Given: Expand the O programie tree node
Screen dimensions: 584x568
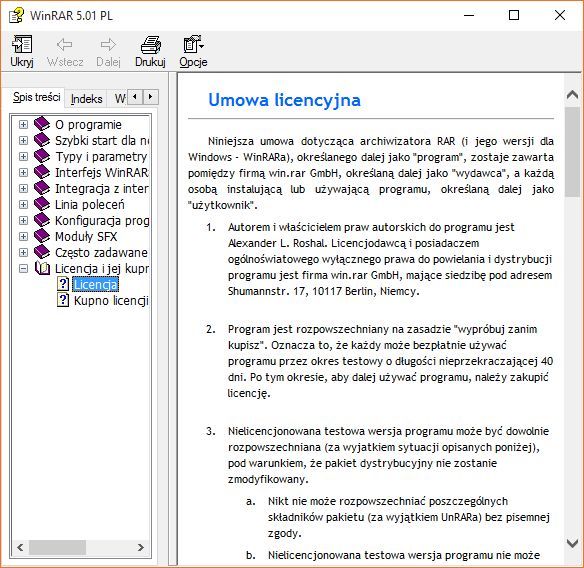Looking at the screenshot, I should pyautogui.click(x=23, y=124).
